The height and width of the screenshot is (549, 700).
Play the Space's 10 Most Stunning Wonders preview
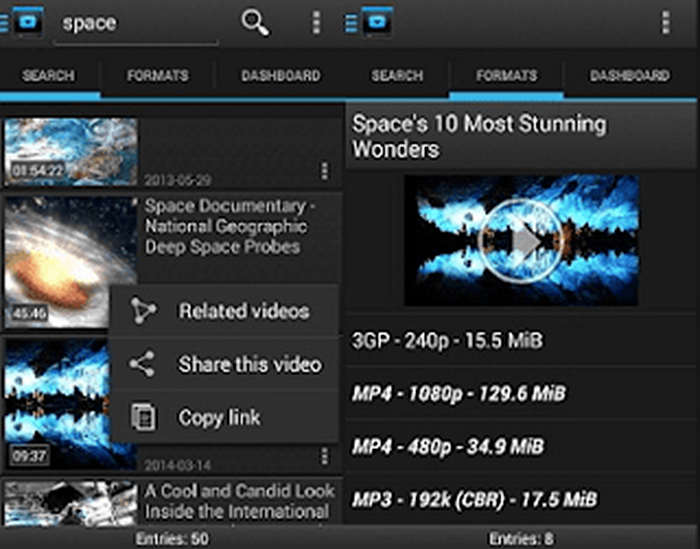pos(521,241)
